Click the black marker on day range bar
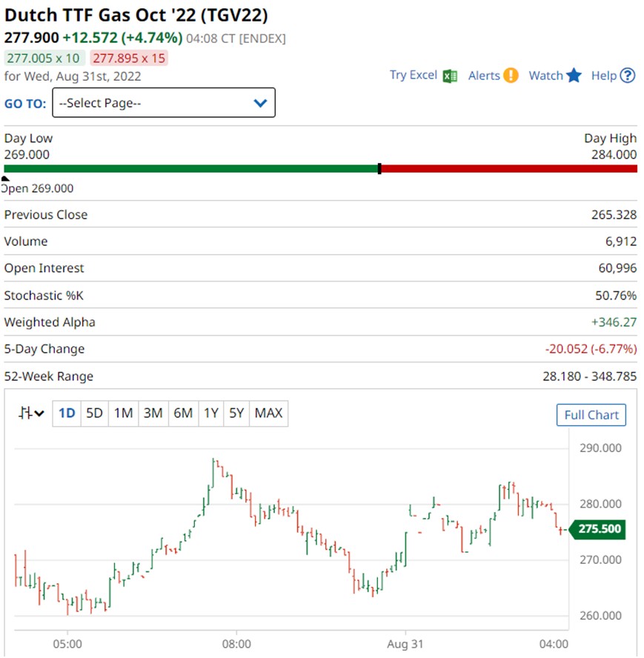Viewport: 644px width, 658px height. (x=379, y=169)
